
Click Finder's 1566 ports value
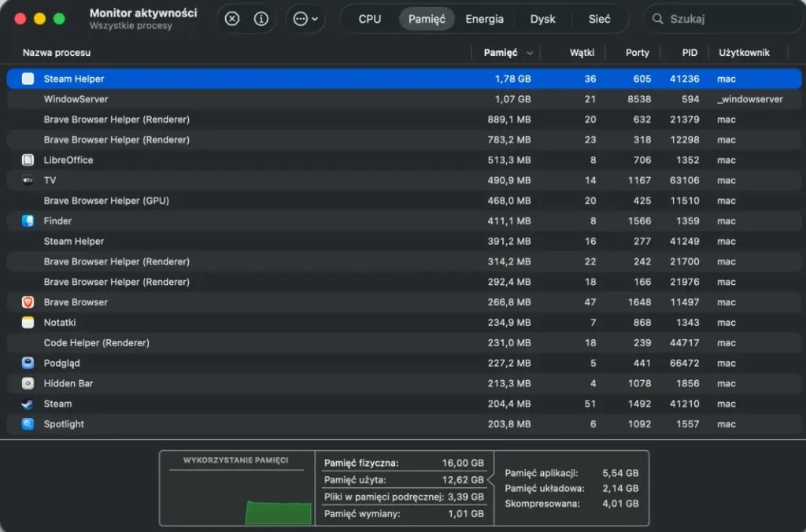639,221
